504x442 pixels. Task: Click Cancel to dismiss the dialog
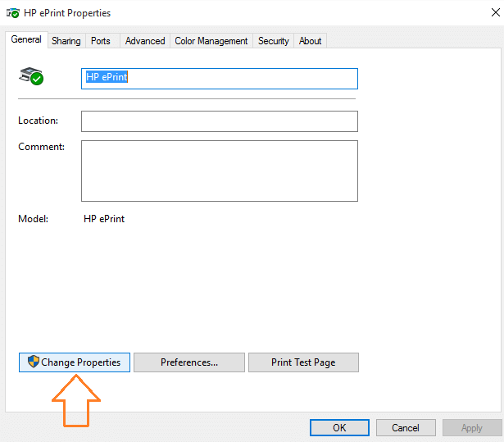[406, 427]
